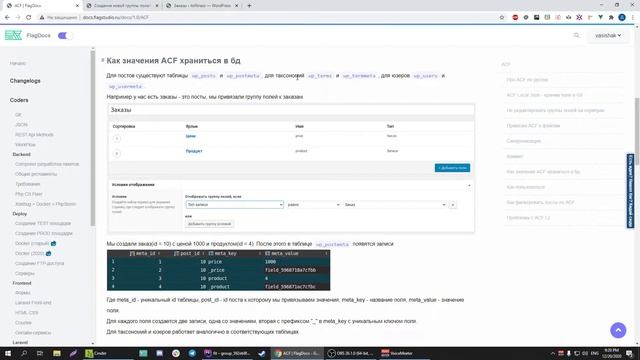This screenshot has width=640, height=360.
Task: Open REST Api Methods sidebar page
Action: (x=34, y=135)
